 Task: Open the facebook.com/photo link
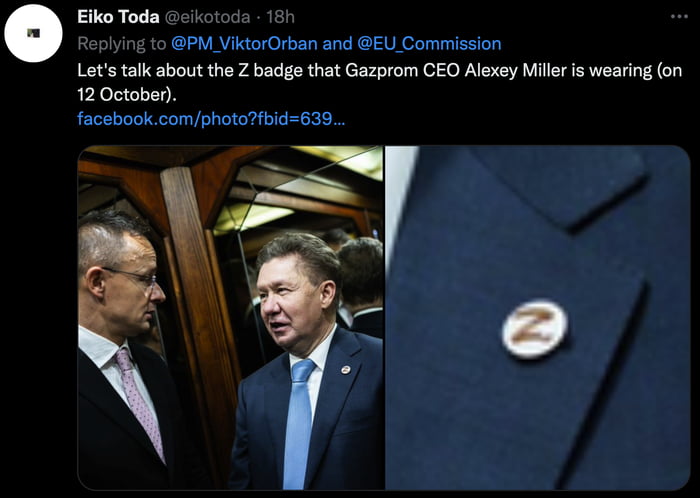[x=211, y=119]
